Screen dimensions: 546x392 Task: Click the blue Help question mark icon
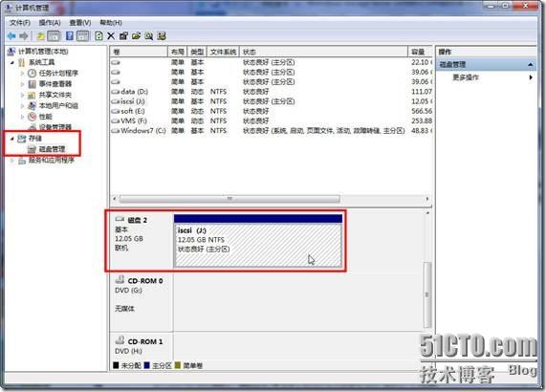(x=70, y=36)
